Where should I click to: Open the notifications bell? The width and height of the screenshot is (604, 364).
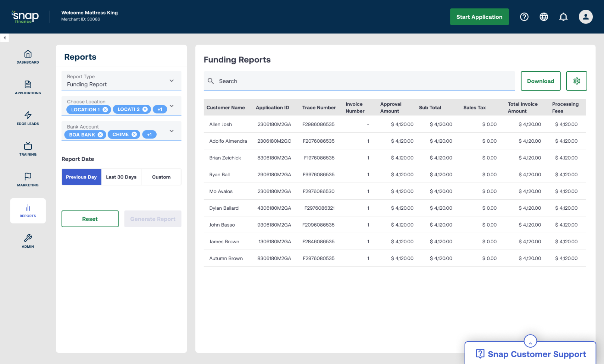pos(563,17)
